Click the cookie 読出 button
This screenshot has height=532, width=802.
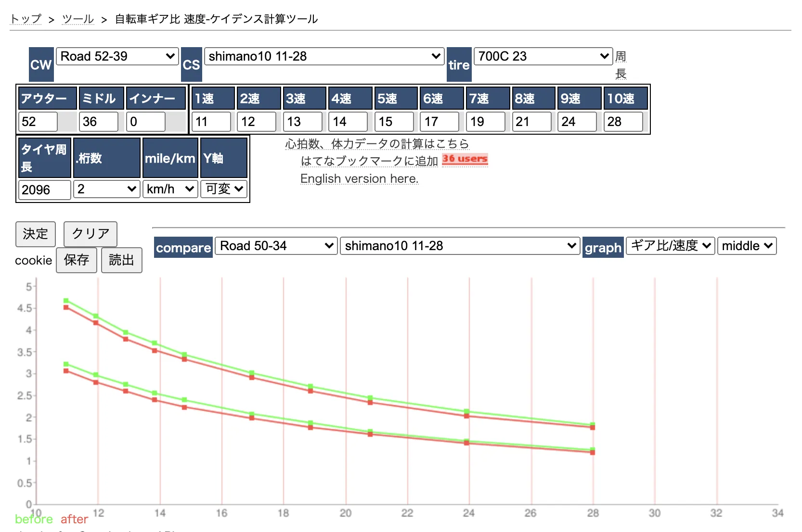tap(121, 260)
